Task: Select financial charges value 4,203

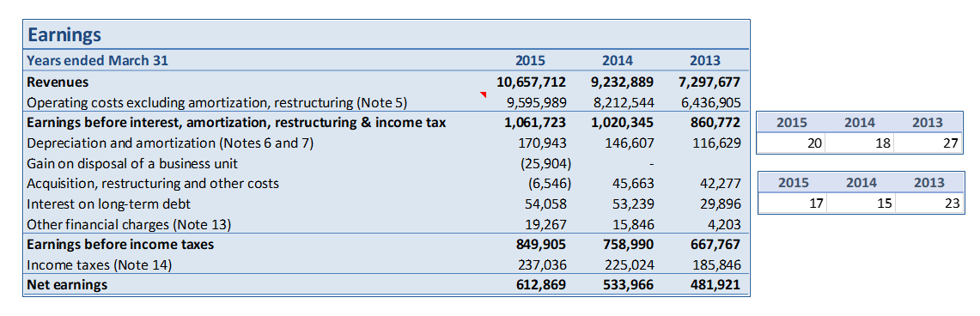Action: (725, 224)
